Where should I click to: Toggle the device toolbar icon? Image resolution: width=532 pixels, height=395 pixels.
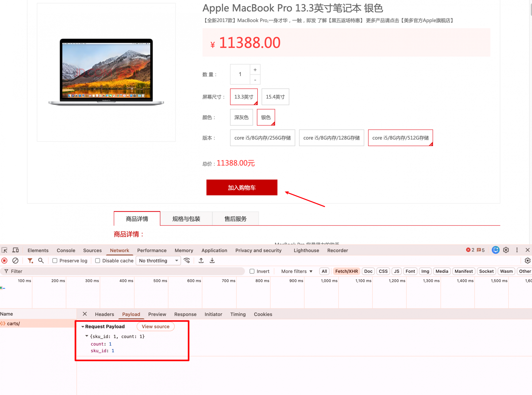pos(16,250)
